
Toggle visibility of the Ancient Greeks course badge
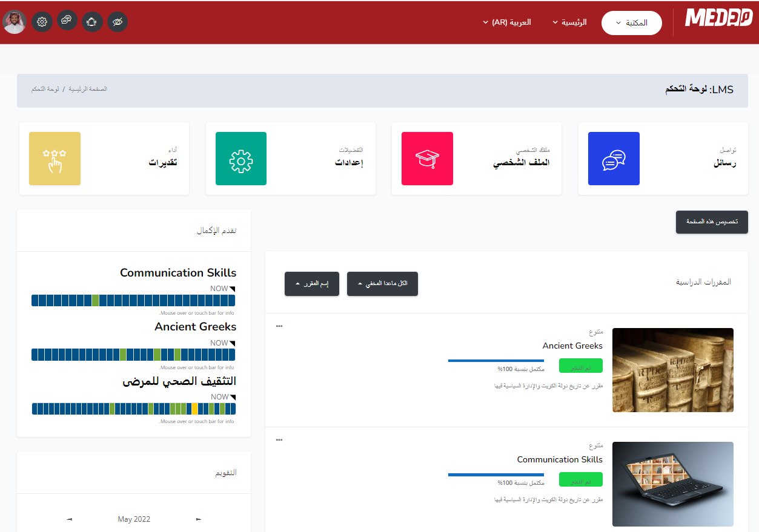(580, 366)
